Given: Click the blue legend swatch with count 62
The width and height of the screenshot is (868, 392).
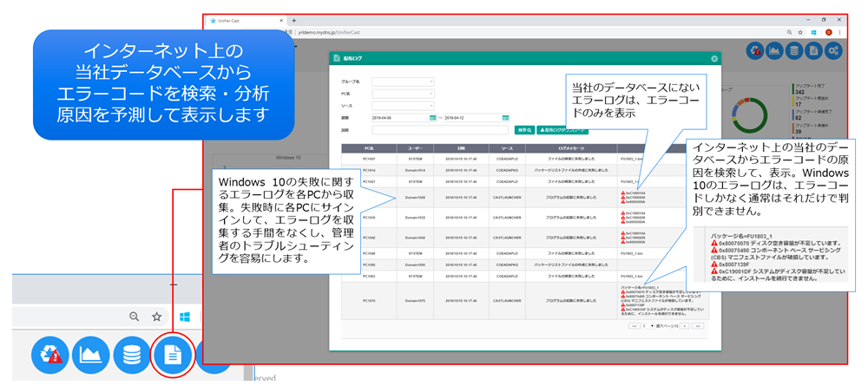Looking at the screenshot, I should click(793, 115).
